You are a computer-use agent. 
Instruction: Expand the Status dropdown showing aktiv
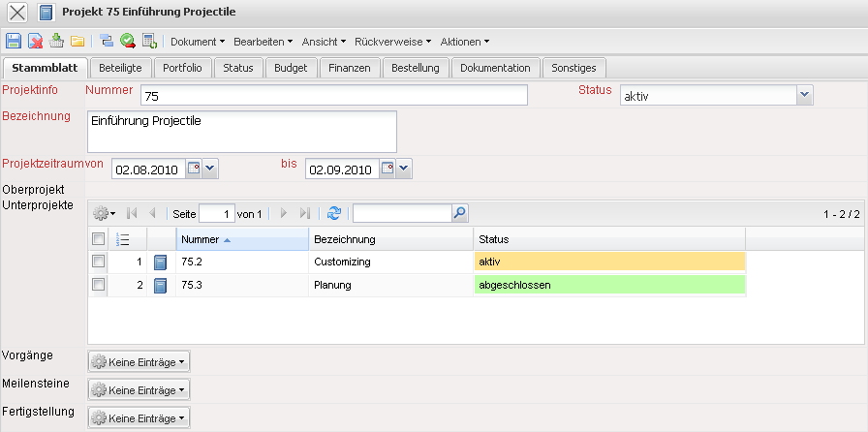click(804, 94)
